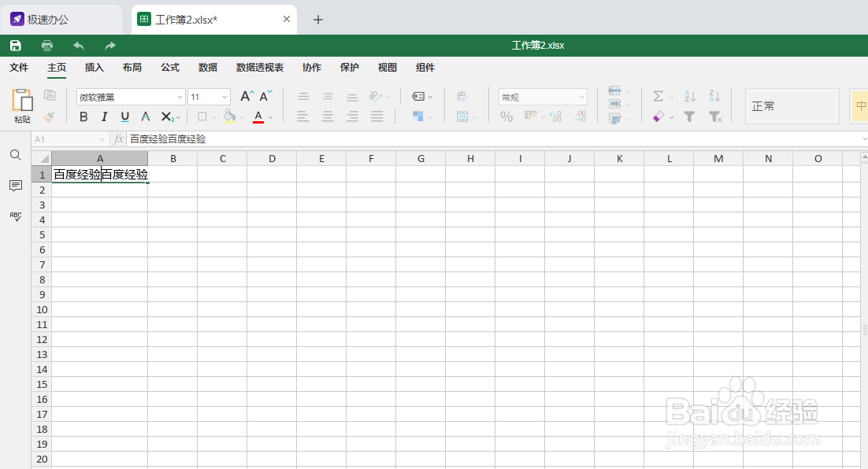Redo the last action

point(110,46)
